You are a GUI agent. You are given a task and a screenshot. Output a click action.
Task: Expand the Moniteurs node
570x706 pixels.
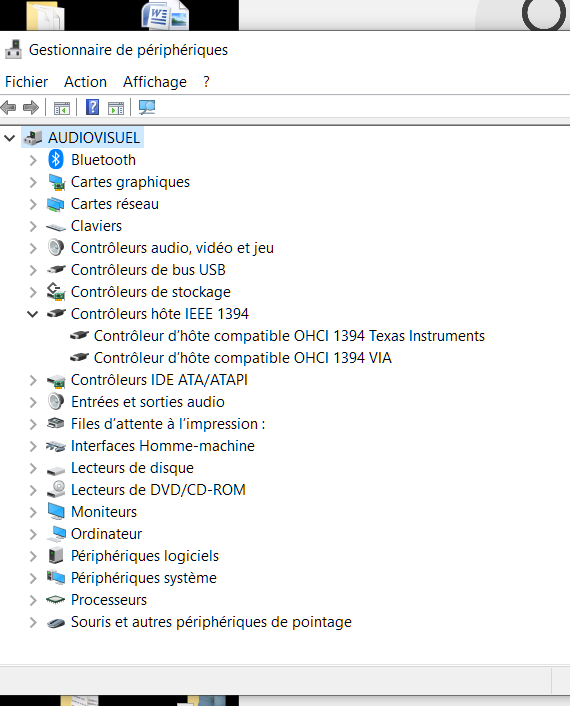[x=33, y=512]
